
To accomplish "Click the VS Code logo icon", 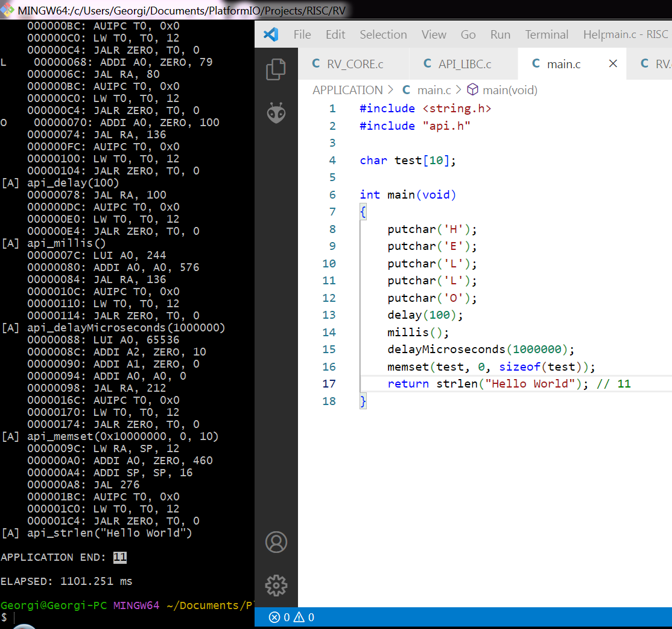I will pos(271,34).
